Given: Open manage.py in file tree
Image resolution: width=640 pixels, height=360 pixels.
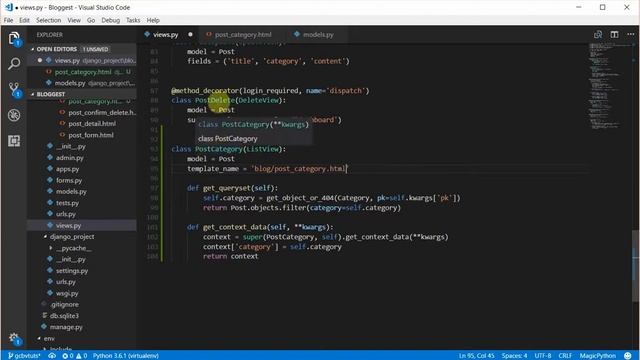Looking at the screenshot, I should coord(66,327).
